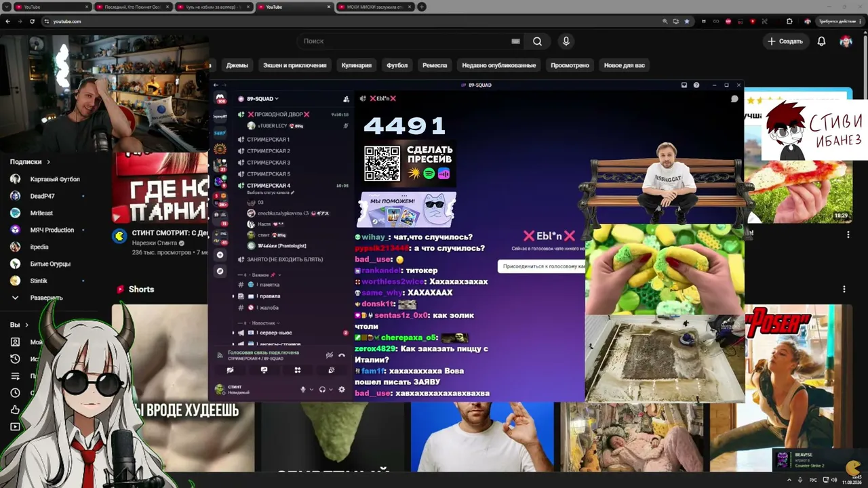This screenshot has width=868, height=488.
Task: Open options menu for the pizza video
Action: (x=848, y=235)
